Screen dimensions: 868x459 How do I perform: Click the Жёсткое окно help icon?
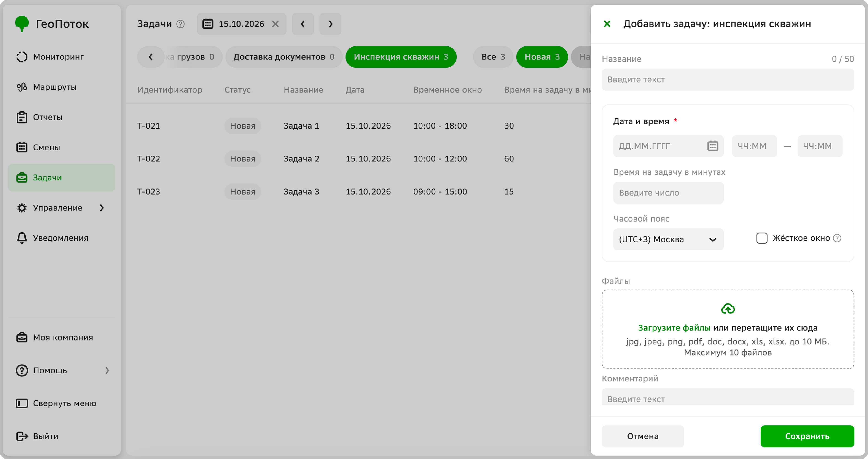tap(837, 238)
